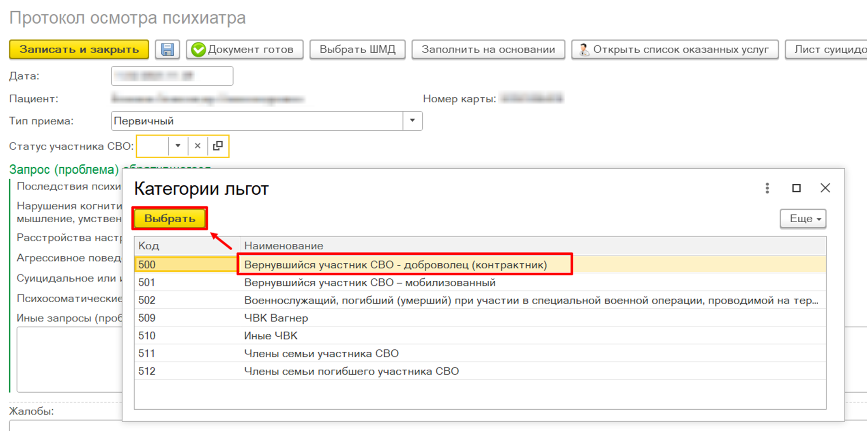The height and width of the screenshot is (432, 868).
Task: Click the green checkmark 'Документ готов' button
Action: pyautogui.click(x=244, y=49)
